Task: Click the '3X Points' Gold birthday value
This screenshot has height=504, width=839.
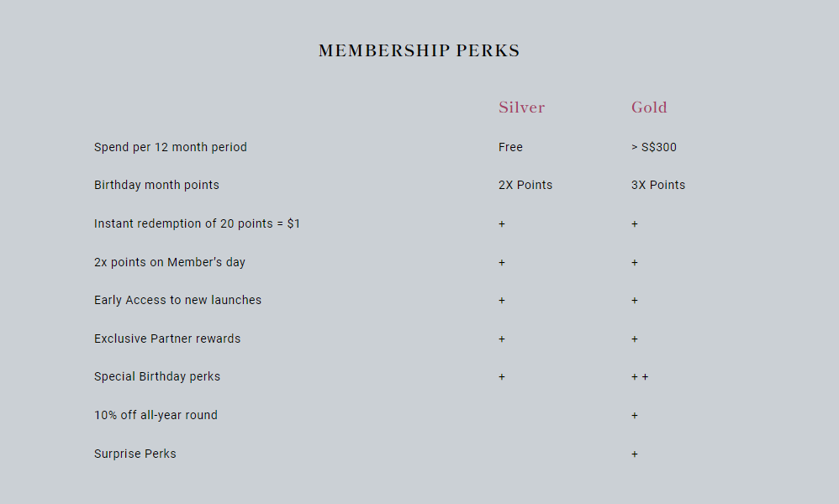Action: tap(658, 185)
